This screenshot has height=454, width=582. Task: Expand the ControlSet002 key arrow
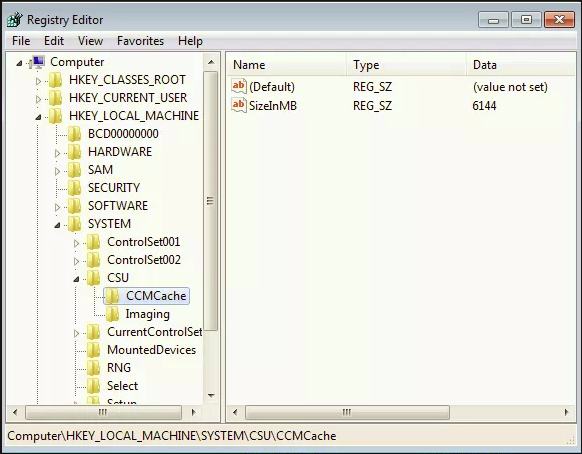click(x=76, y=261)
